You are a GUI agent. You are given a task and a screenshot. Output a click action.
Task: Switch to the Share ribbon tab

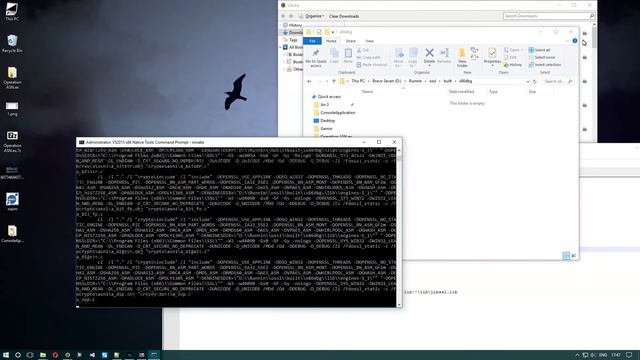pos(351,41)
